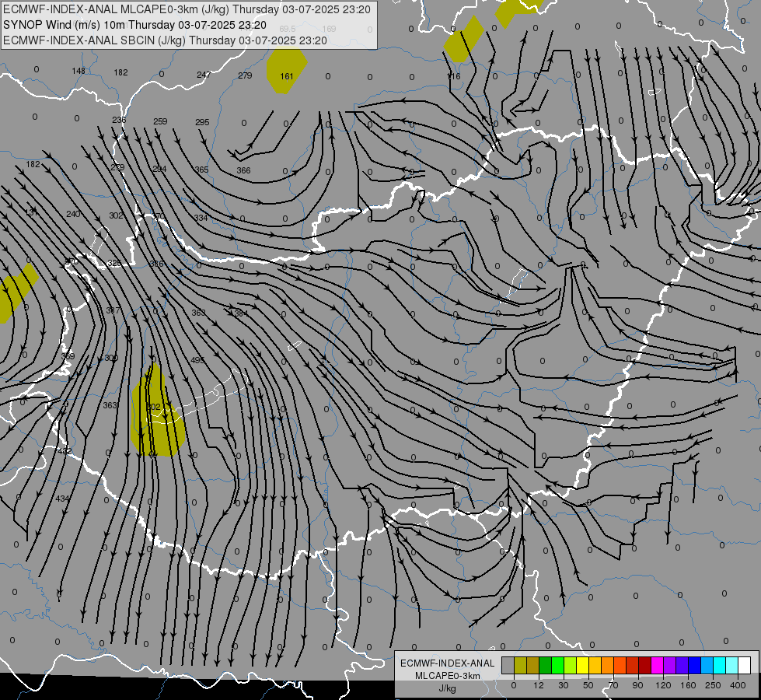The image size is (761, 700).
Task: Click the map value '365'
Action: (201, 170)
